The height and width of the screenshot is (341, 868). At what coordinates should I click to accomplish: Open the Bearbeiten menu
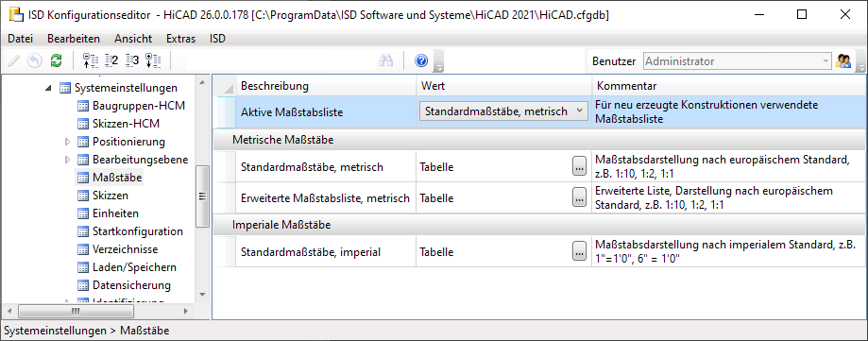pos(74,39)
